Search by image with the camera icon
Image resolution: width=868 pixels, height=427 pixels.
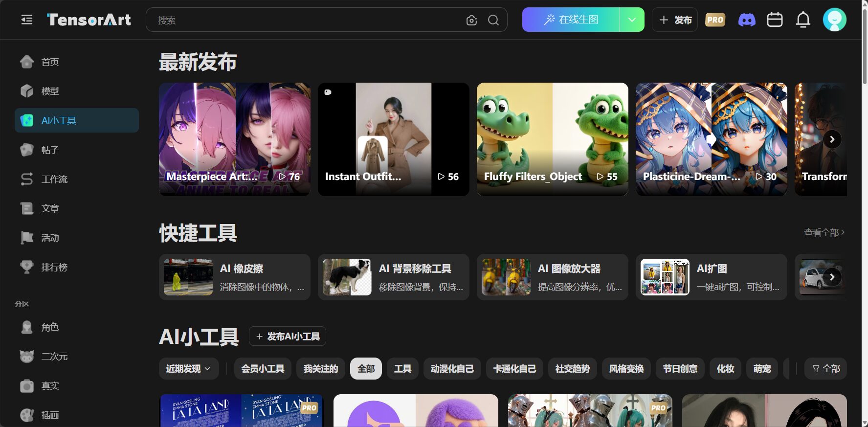click(471, 20)
